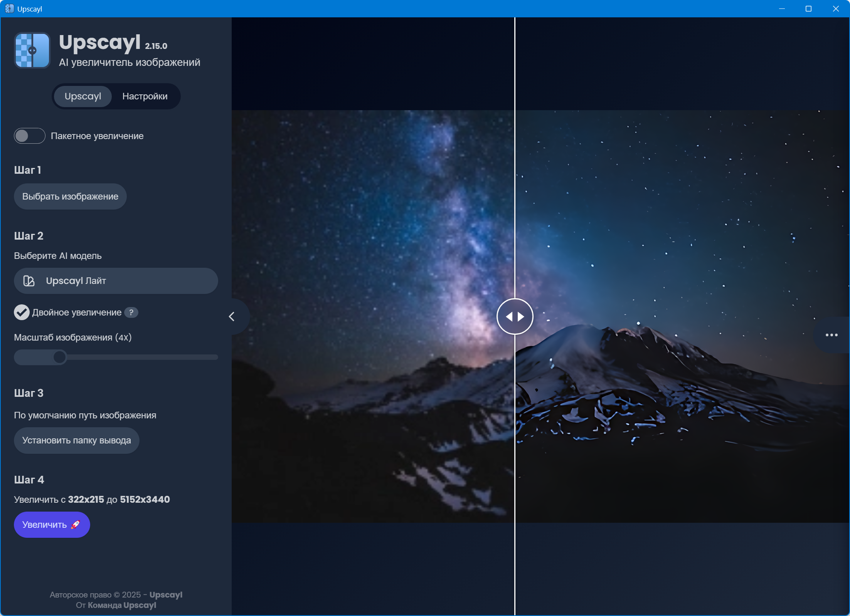The width and height of the screenshot is (850, 616).
Task: Collapse the sidebar with the left chevron
Action: [232, 317]
